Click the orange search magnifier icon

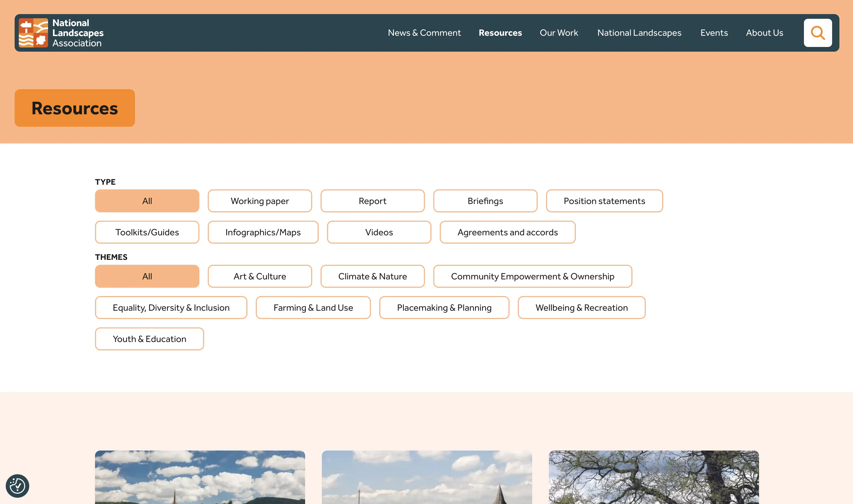[817, 33]
